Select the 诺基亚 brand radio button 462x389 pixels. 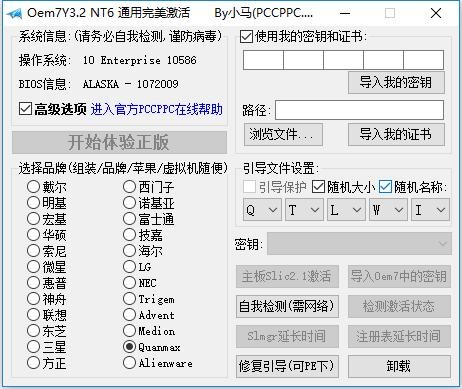point(129,203)
